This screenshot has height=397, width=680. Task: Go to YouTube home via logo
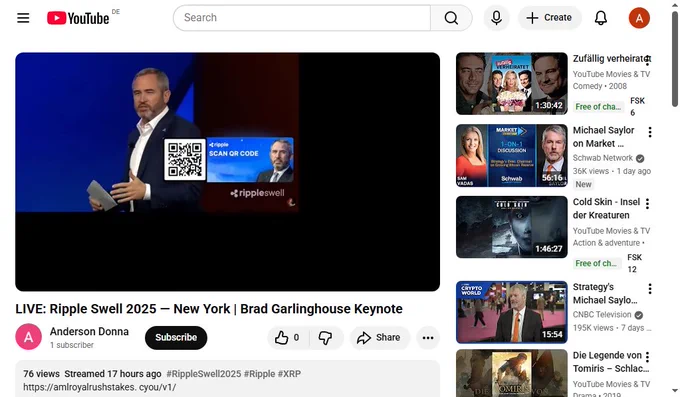pyautogui.click(x=78, y=18)
